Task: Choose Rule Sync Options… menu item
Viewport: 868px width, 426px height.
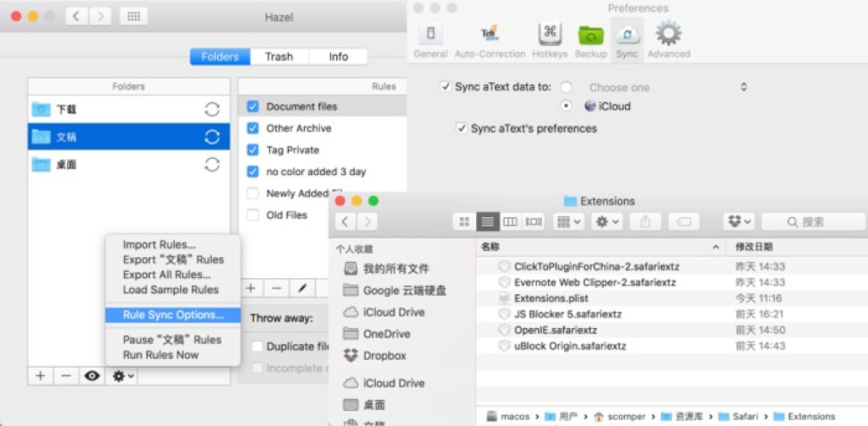Action: coord(173,315)
